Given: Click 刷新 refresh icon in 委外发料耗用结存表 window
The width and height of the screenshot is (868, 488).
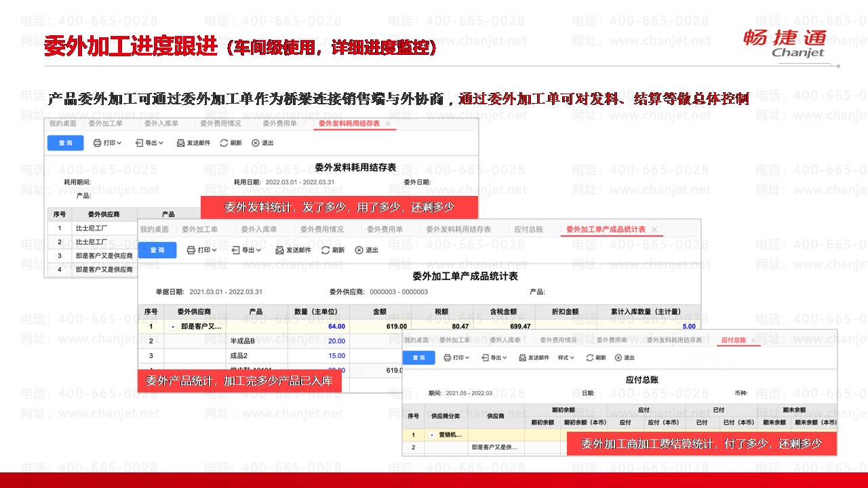Looking at the screenshot, I should [x=224, y=143].
